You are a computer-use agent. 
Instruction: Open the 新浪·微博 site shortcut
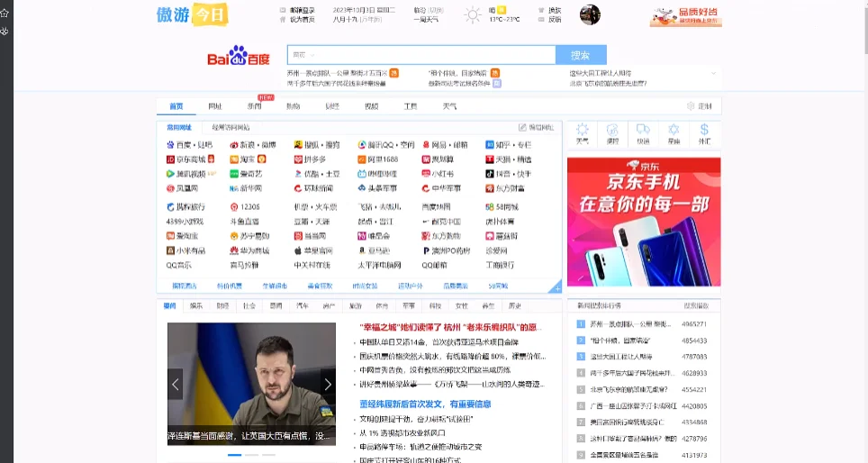coord(253,145)
